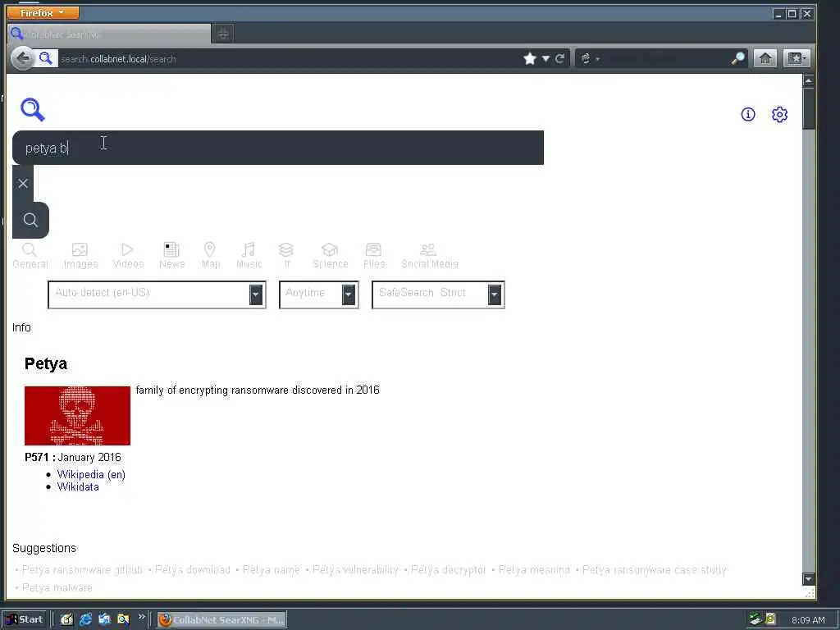Open a new tab with the plus button
The width and height of the screenshot is (840, 630).
click(x=223, y=34)
